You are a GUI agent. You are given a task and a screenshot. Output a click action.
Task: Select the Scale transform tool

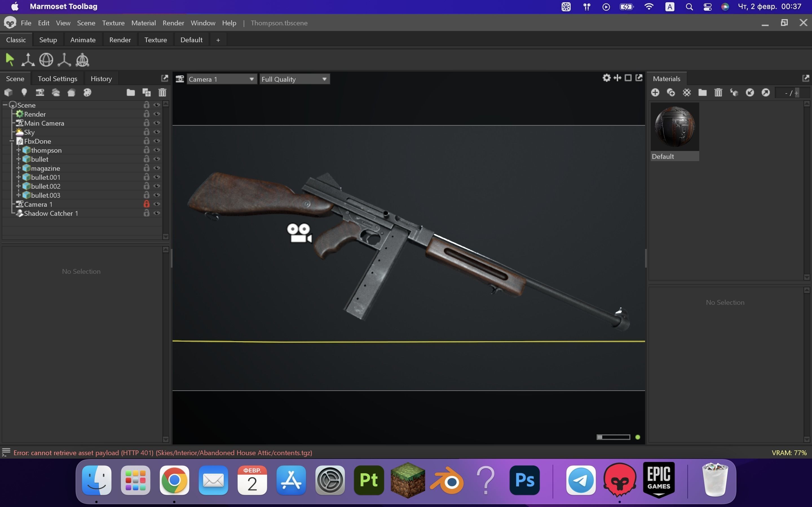pos(64,60)
